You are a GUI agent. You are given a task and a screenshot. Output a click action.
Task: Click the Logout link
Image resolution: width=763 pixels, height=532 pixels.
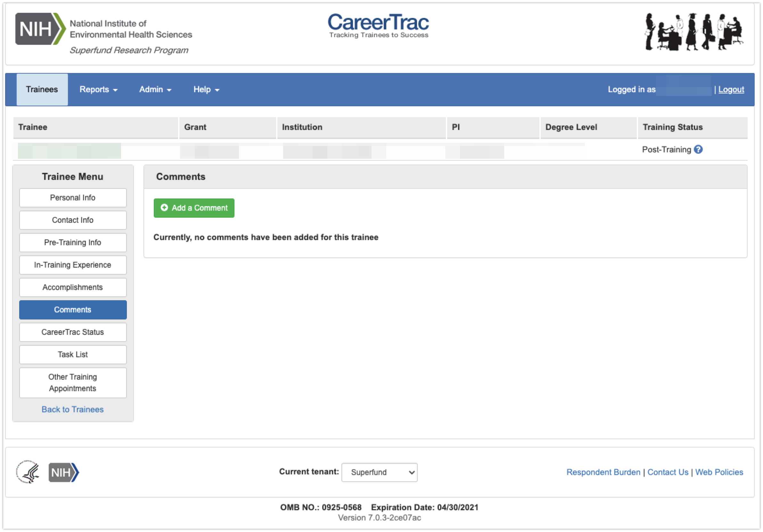[x=731, y=90]
